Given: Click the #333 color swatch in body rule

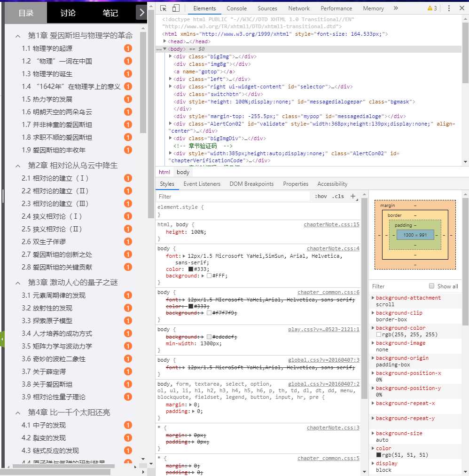Looking at the screenshot, I should pyautogui.click(x=191, y=269).
